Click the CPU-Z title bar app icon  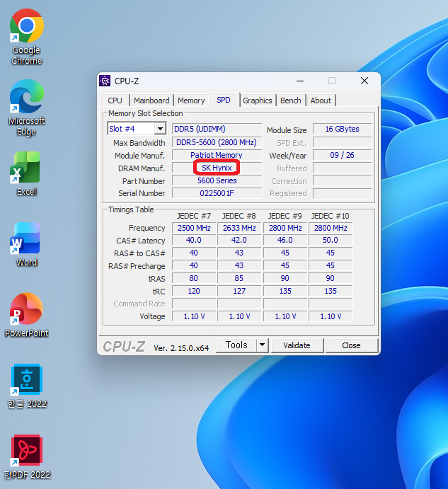(x=105, y=81)
